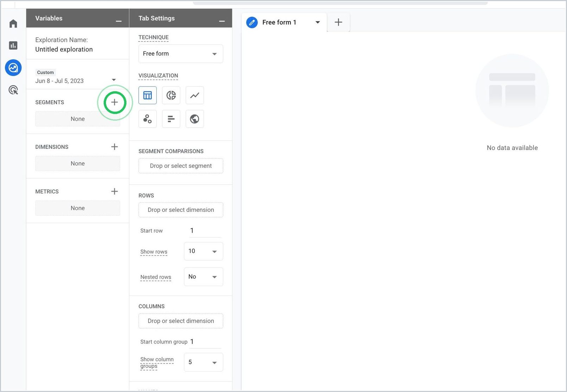Open the Reports bar chart icon

(x=13, y=45)
